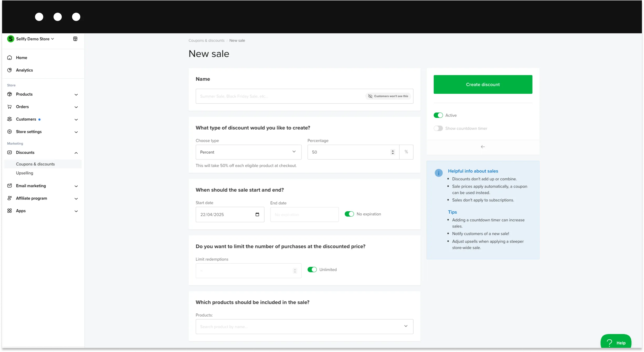The height and width of the screenshot is (352, 644).
Task: Toggle the Active switch
Action: 438,115
